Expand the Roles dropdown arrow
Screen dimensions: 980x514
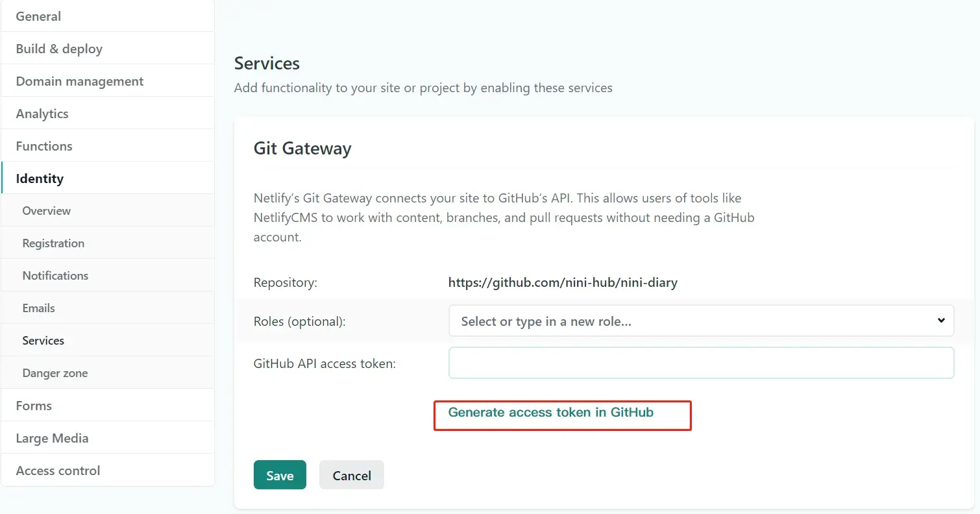(941, 321)
